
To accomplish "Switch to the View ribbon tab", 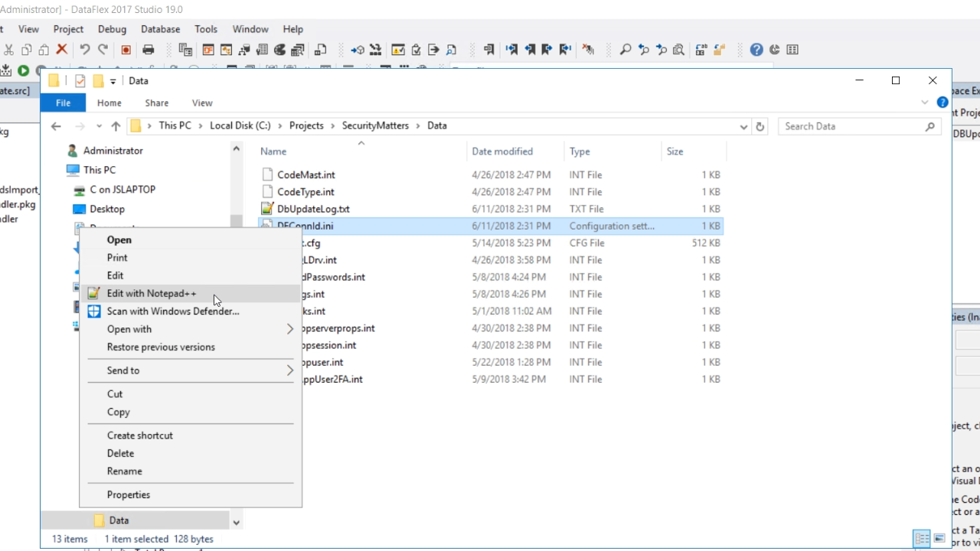I will pyautogui.click(x=202, y=103).
